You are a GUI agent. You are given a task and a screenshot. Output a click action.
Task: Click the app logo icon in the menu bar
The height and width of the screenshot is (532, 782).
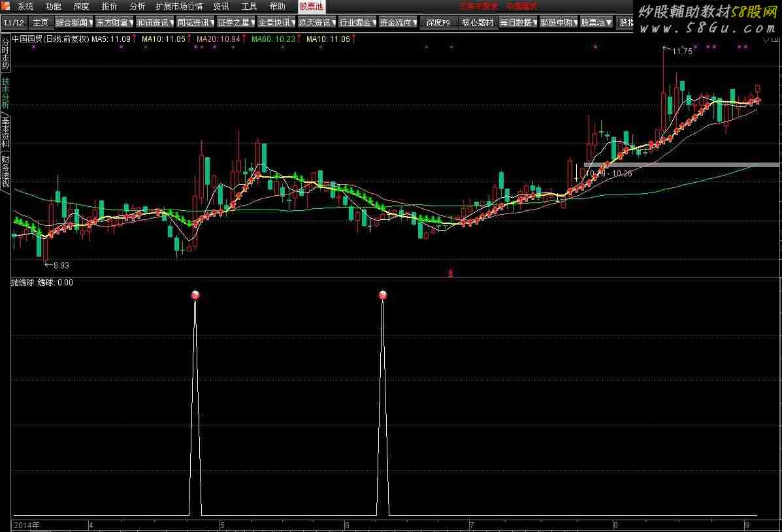point(6,6)
